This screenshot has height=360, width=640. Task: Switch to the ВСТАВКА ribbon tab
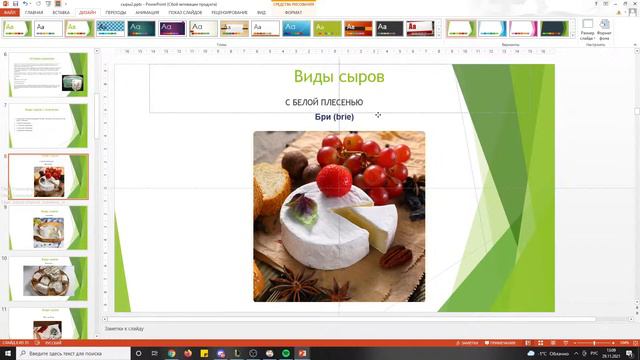[61, 13]
